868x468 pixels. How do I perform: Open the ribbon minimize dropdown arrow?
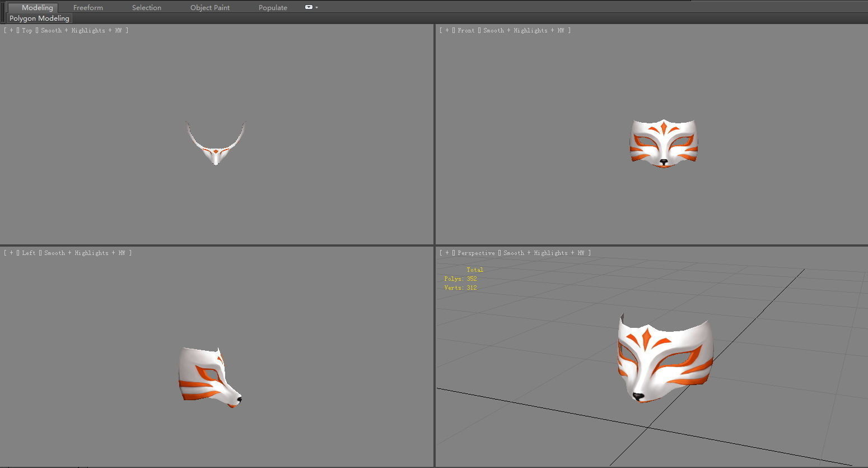point(316,7)
